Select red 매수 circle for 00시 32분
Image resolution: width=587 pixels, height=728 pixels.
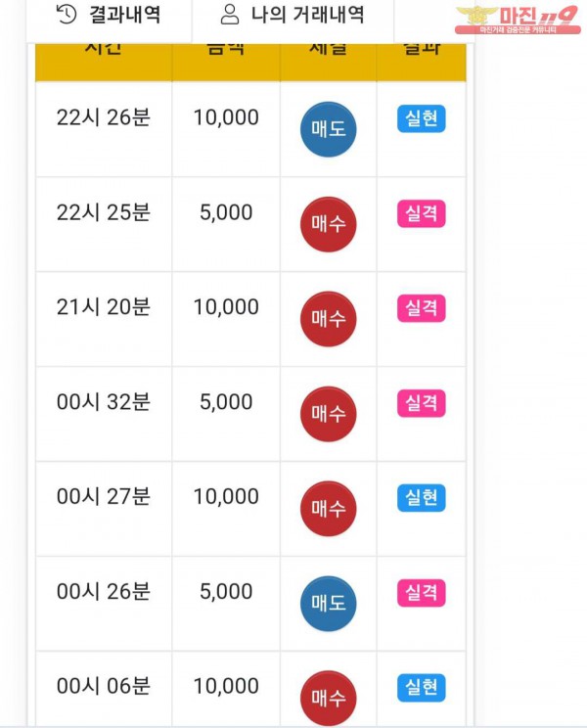pyautogui.click(x=328, y=414)
